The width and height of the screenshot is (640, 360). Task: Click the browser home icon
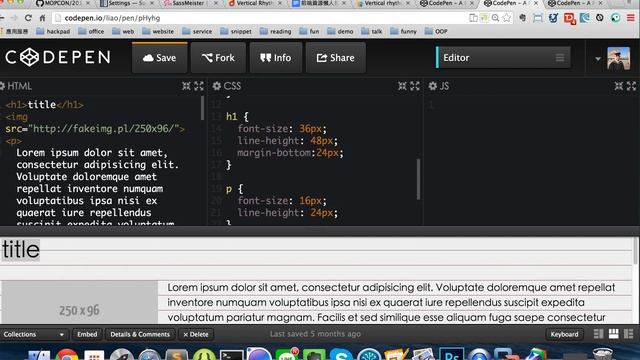click(x=42, y=18)
